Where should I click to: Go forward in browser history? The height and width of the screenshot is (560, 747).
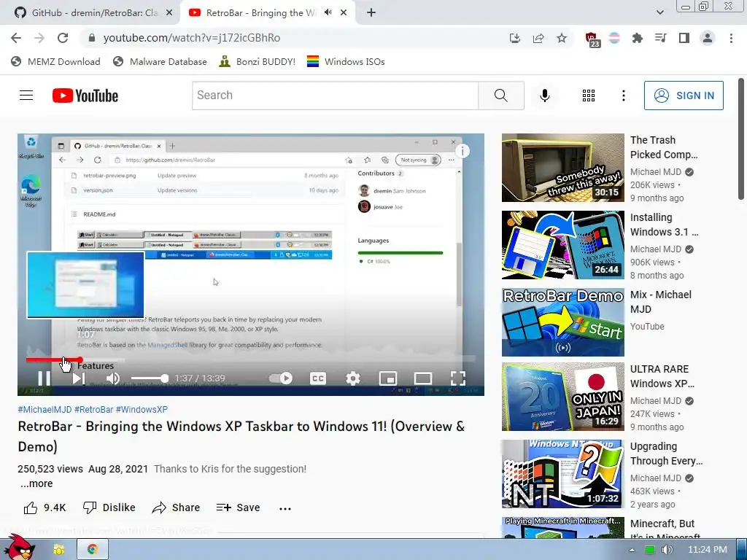point(39,38)
